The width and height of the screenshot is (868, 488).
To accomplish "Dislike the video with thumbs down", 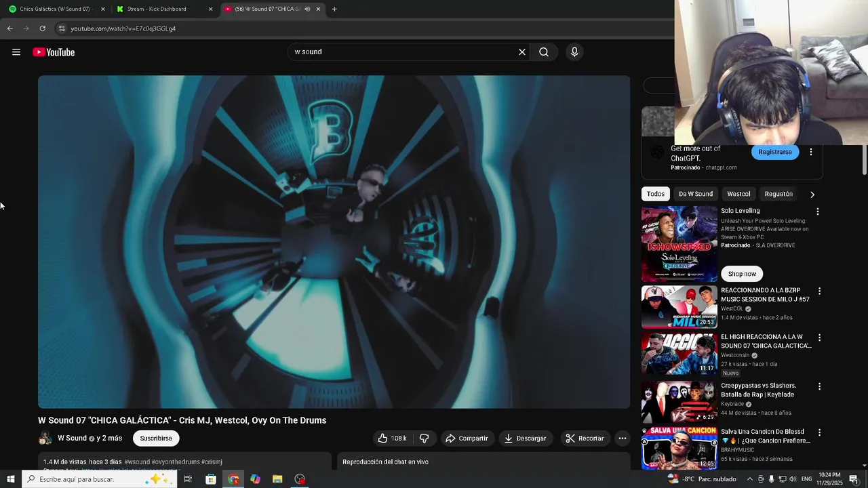I will click(425, 439).
